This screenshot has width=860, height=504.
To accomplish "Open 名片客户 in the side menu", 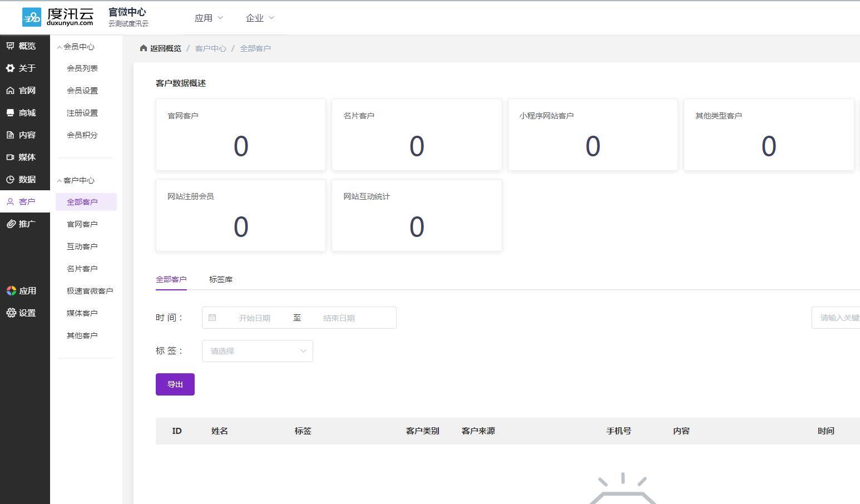I will click(x=82, y=269).
